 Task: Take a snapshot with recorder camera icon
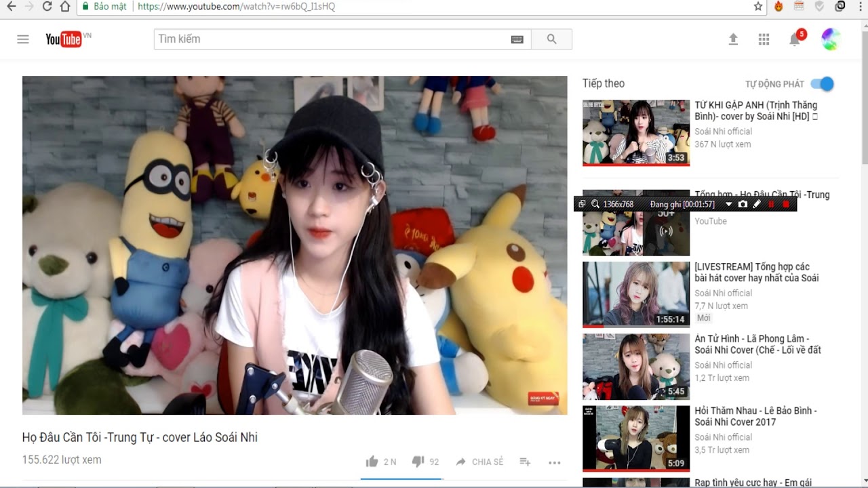pyautogui.click(x=743, y=204)
